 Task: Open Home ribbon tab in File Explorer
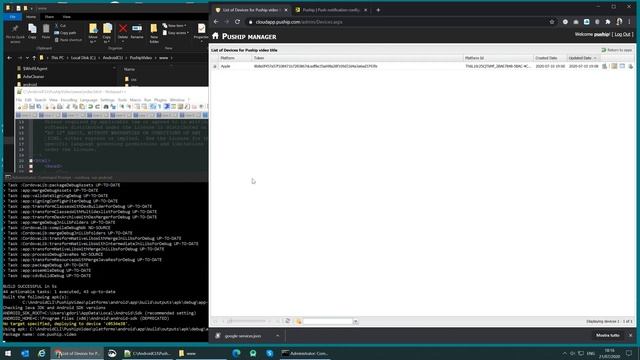[31, 17]
